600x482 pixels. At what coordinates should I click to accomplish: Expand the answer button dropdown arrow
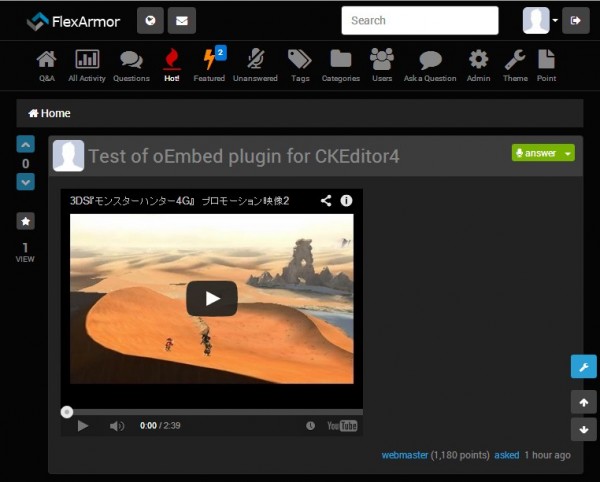pos(568,153)
